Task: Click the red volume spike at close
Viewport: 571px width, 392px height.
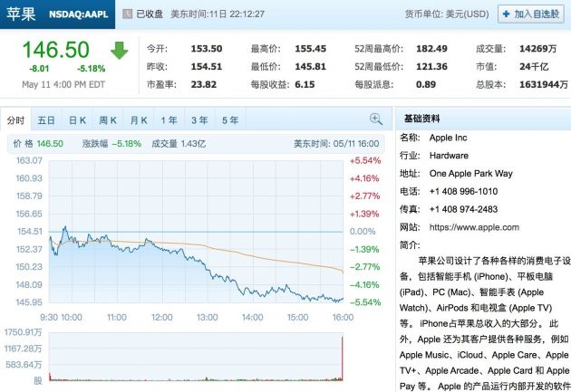Action: 342,358
